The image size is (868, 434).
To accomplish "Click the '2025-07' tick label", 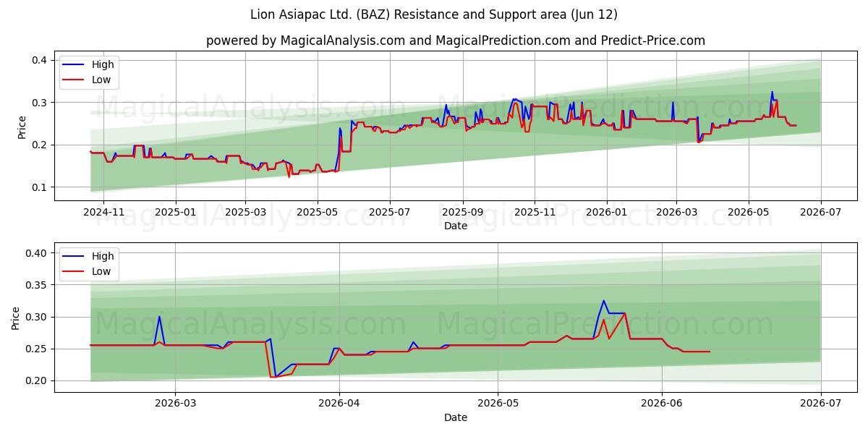I will 390,213.
